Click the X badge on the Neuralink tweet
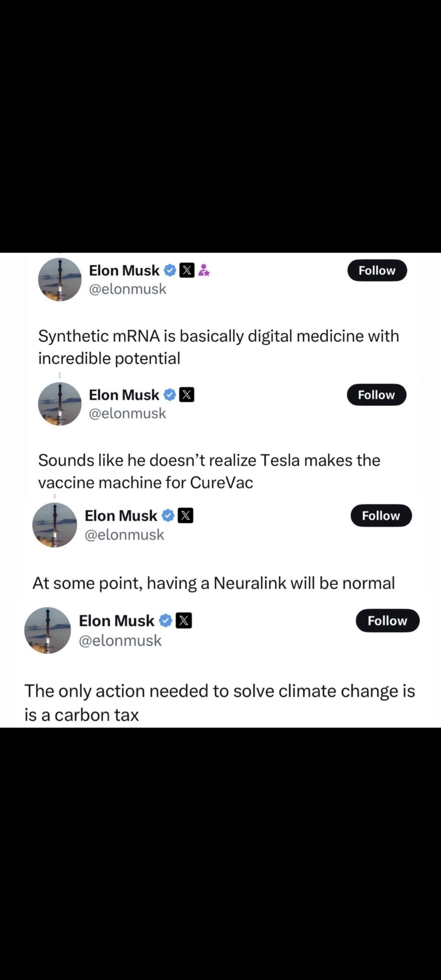 pos(185,516)
